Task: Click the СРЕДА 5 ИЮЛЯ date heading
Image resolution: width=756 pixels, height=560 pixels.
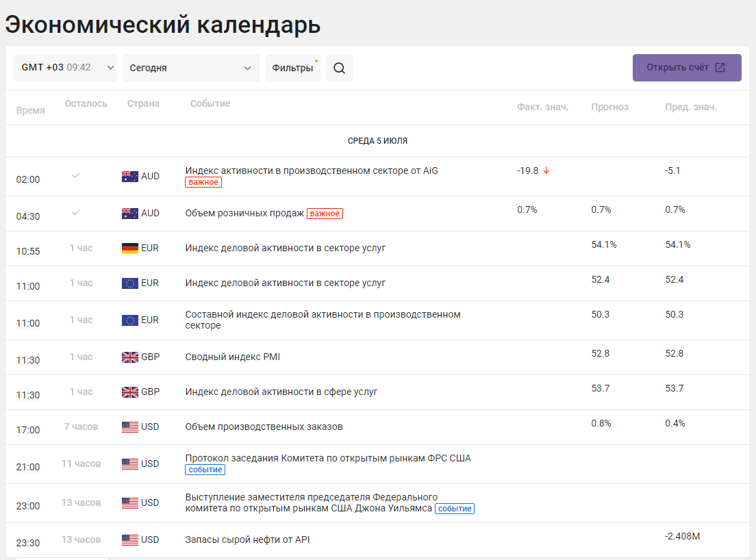Action: click(377, 141)
